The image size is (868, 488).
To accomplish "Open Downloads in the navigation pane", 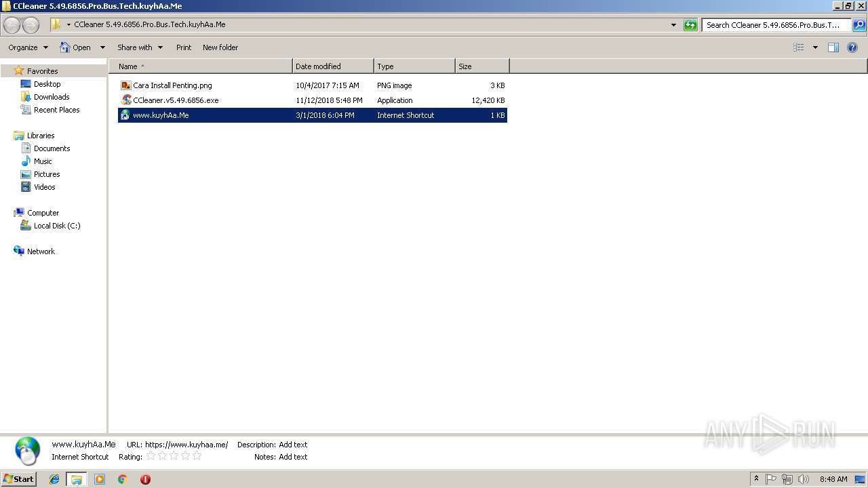I will point(52,97).
